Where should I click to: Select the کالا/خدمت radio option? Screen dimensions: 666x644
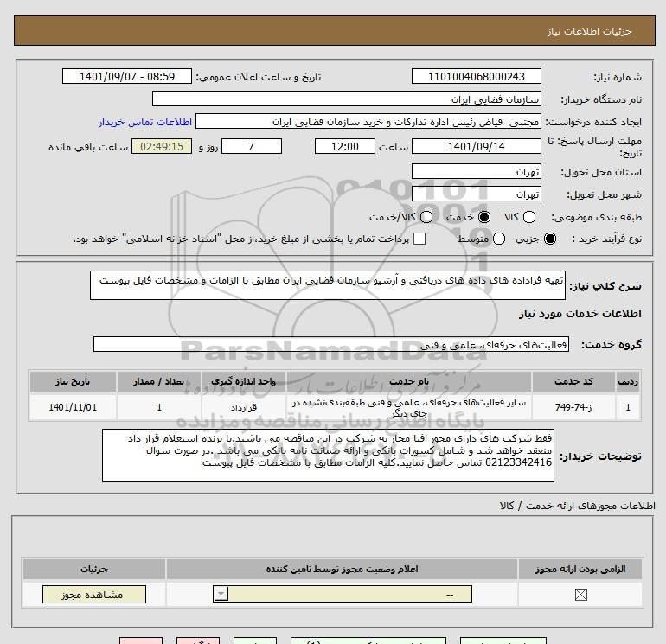tap(426, 217)
